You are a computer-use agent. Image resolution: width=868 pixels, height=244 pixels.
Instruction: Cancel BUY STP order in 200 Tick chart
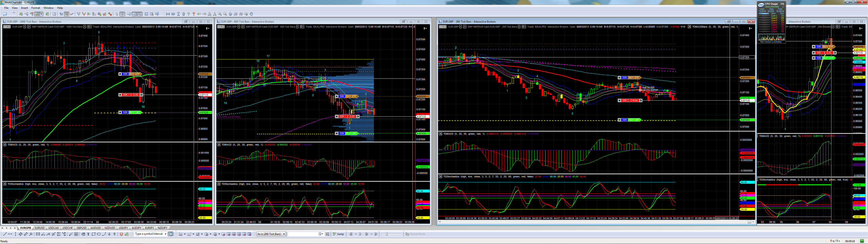click(x=619, y=77)
